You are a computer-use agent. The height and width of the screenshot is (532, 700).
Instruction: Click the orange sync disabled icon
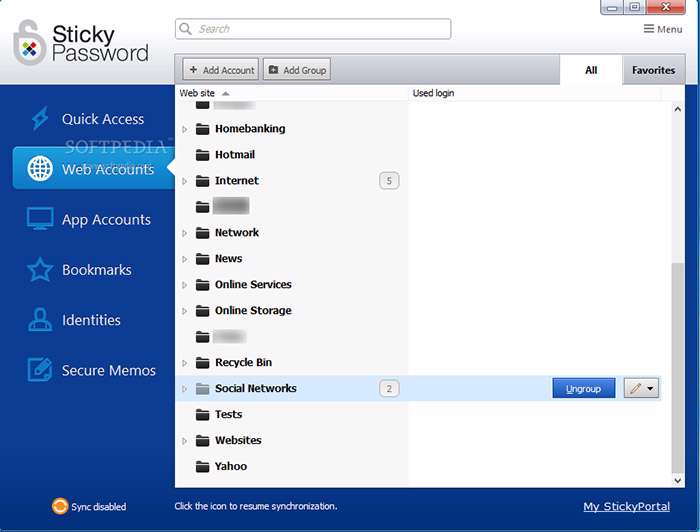coord(59,507)
